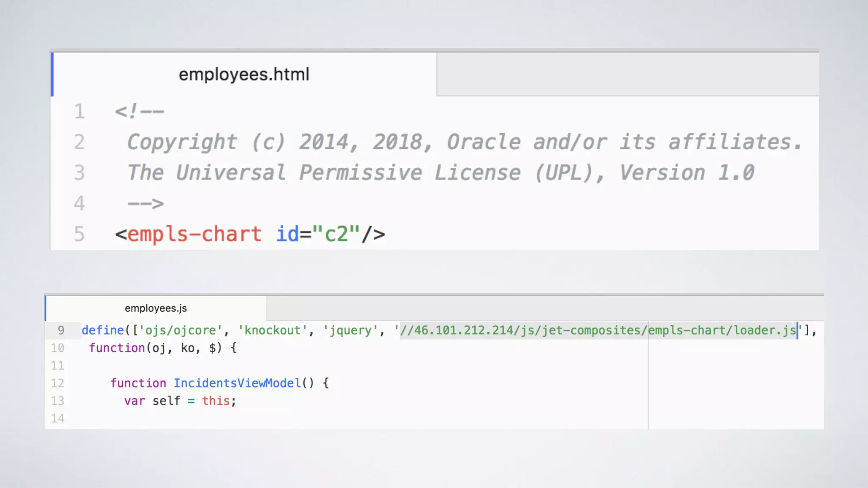The image size is (868, 488).
Task: Click the Universal Permissive License comment line
Action: coord(441,173)
